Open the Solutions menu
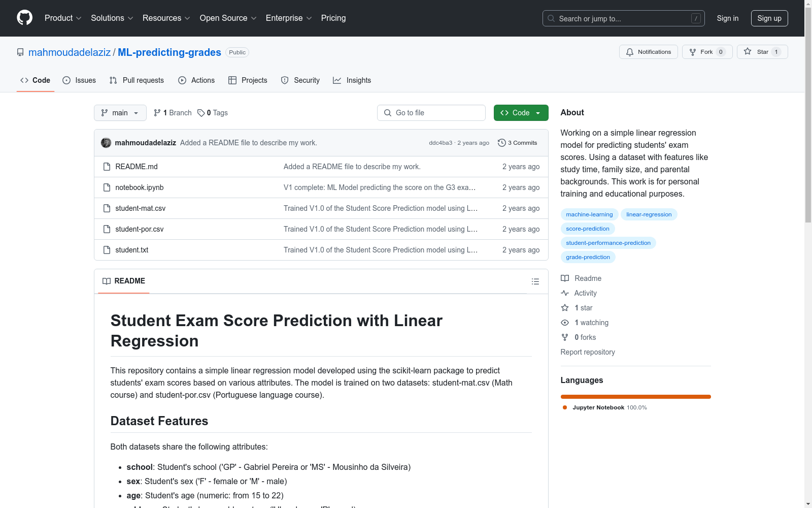Image resolution: width=812 pixels, height=508 pixels. pyautogui.click(x=112, y=18)
